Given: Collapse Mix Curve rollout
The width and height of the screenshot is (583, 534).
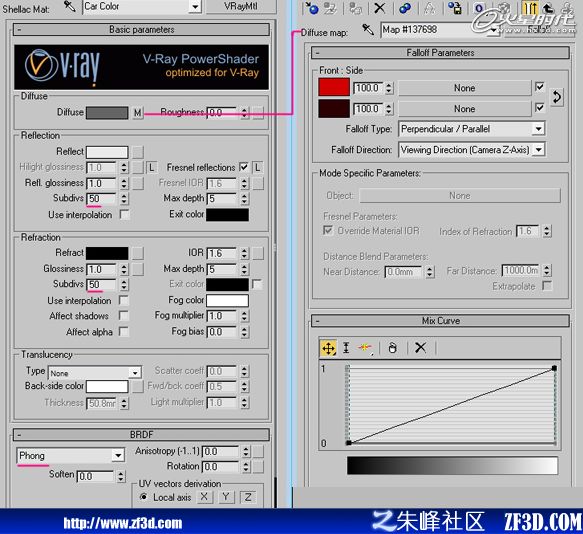Looking at the screenshot, I should point(440,321).
